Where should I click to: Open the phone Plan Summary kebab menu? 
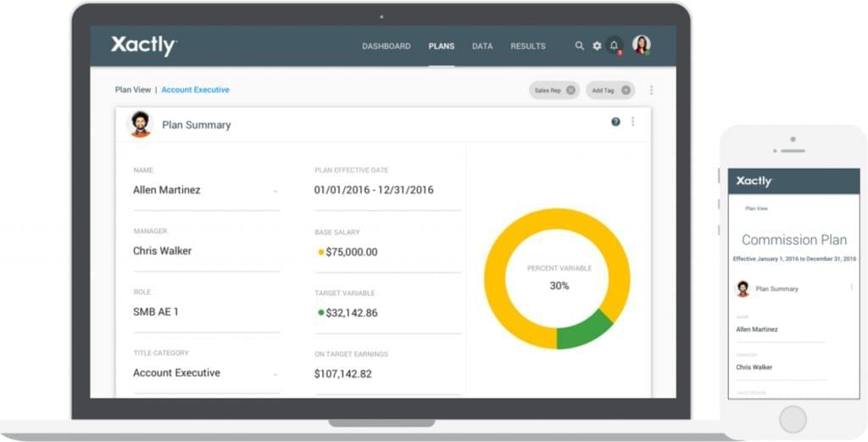[851, 287]
